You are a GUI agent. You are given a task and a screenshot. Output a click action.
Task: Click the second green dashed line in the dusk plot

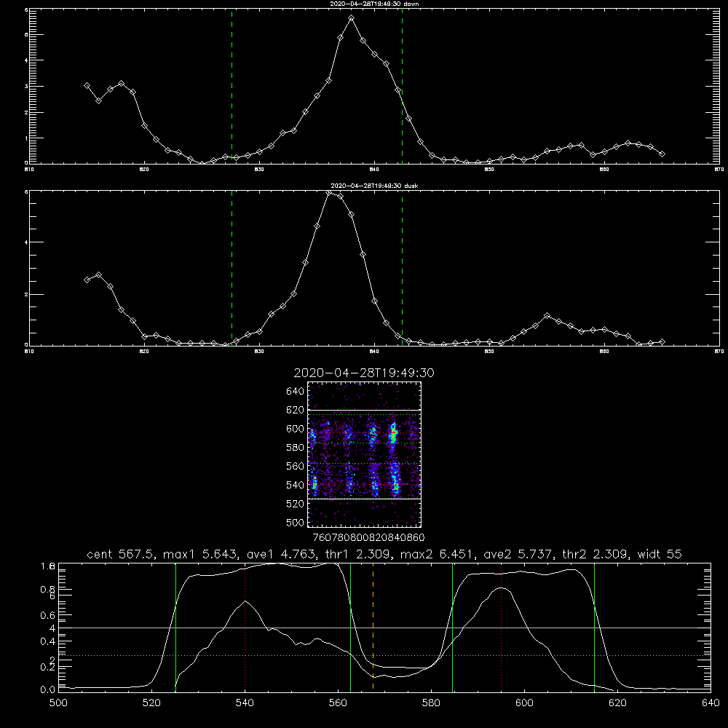point(402,268)
